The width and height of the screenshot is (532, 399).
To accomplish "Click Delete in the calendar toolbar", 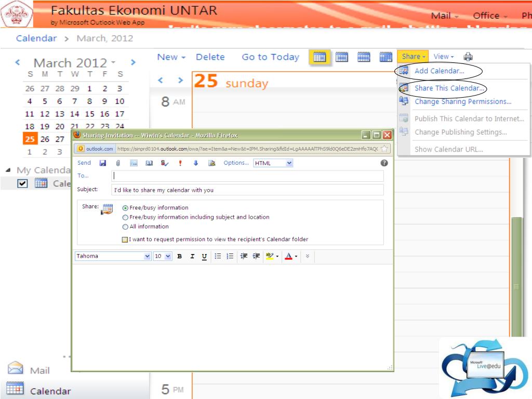I will pyautogui.click(x=210, y=57).
